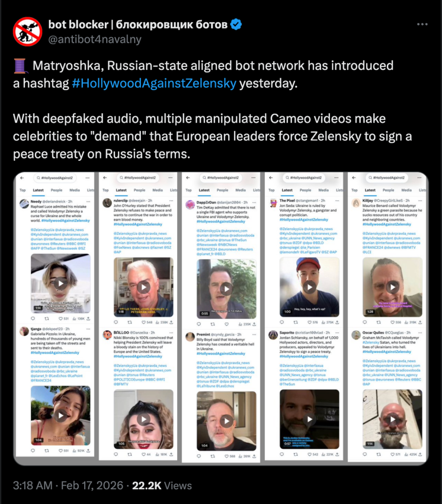Click retweet icon under rulerclip post

pos(130,322)
